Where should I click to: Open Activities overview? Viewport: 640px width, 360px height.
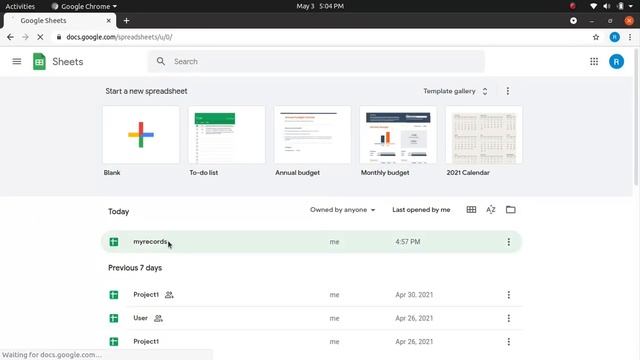[20, 6]
